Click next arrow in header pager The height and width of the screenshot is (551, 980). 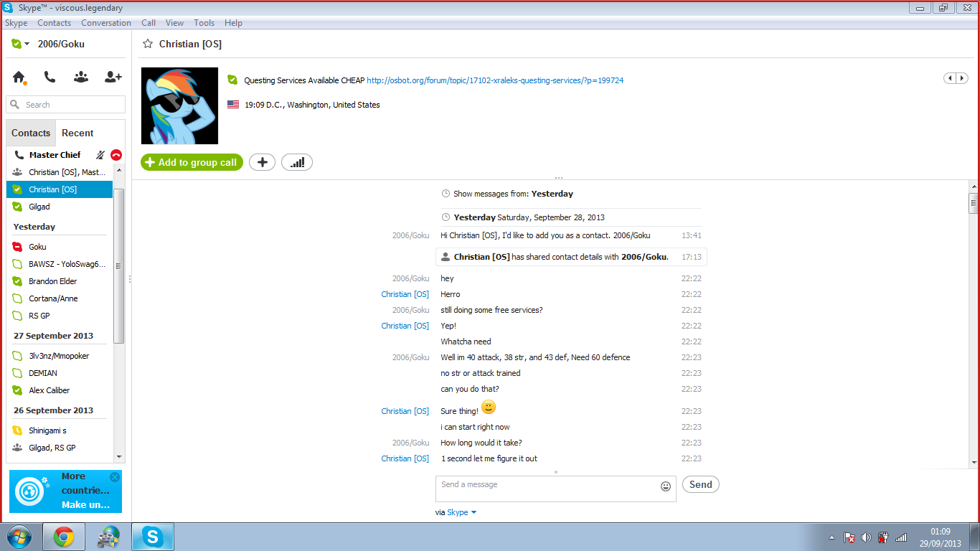[x=961, y=78]
